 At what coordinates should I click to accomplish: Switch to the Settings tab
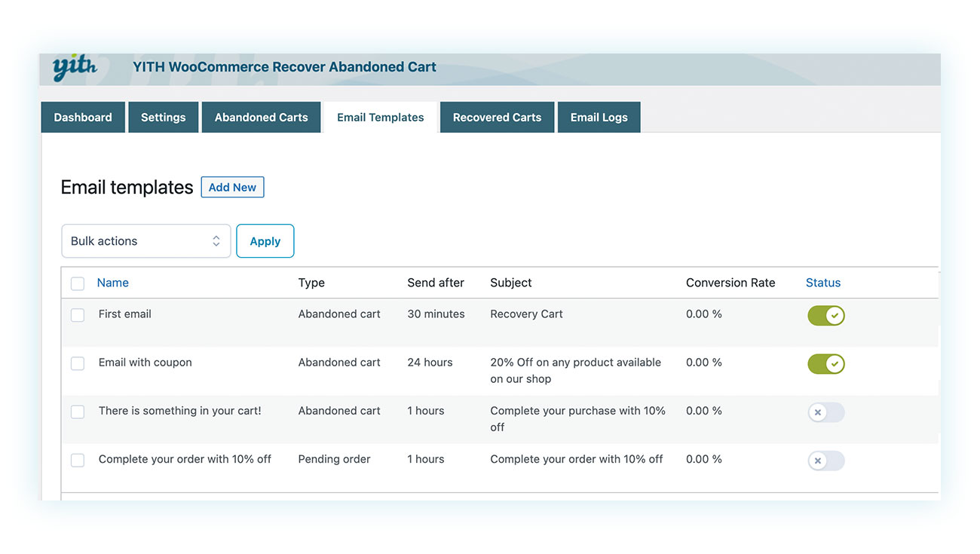[x=163, y=118]
